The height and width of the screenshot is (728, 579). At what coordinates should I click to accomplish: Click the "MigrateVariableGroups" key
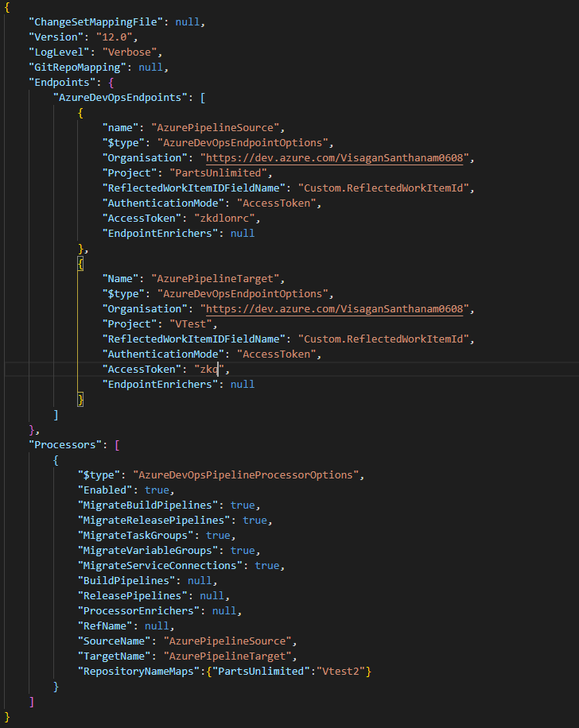pos(148,550)
